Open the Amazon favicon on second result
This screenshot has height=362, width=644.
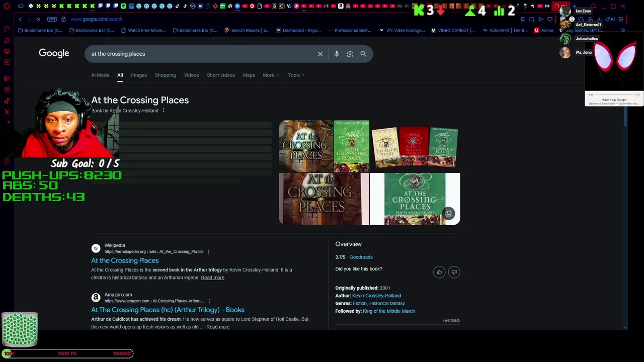pos(96,298)
